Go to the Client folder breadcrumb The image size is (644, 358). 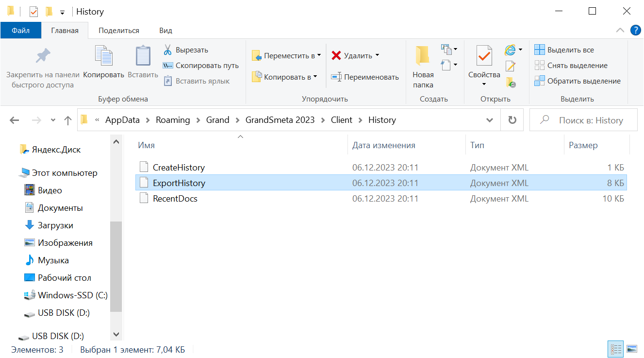(x=342, y=120)
